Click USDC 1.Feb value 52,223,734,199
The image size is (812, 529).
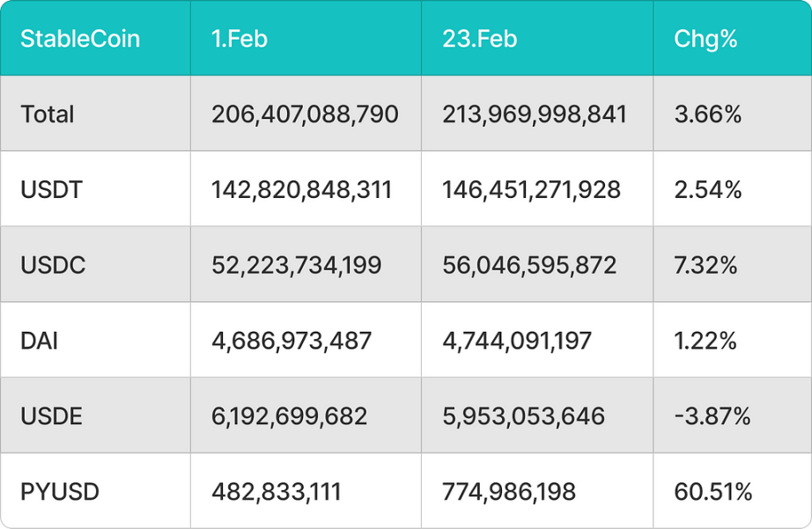(296, 265)
